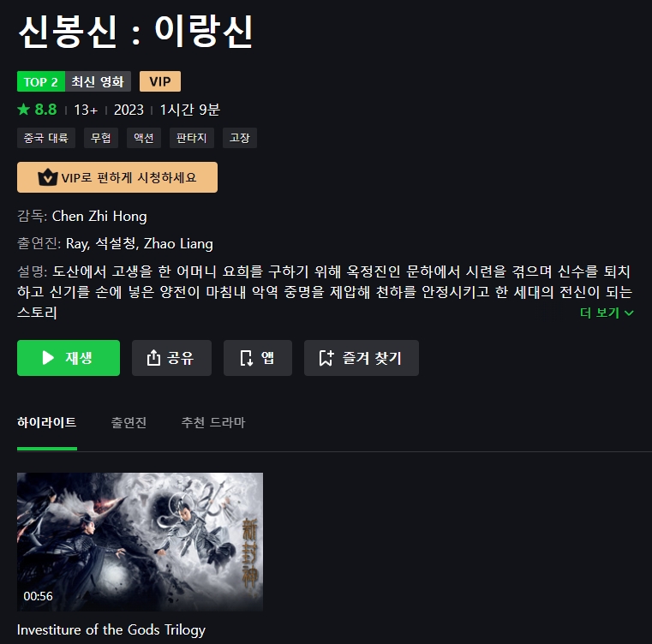Click the green play triangle icon
Image resolution: width=652 pixels, height=644 pixels.
[48, 358]
